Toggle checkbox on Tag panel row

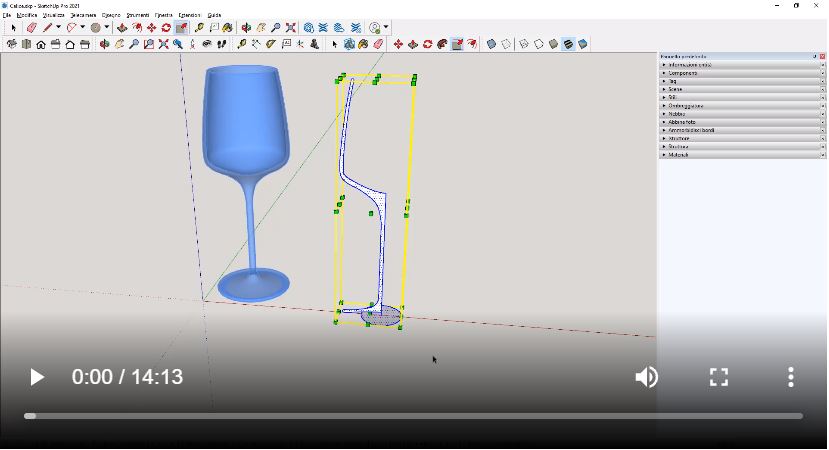(823, 81)
